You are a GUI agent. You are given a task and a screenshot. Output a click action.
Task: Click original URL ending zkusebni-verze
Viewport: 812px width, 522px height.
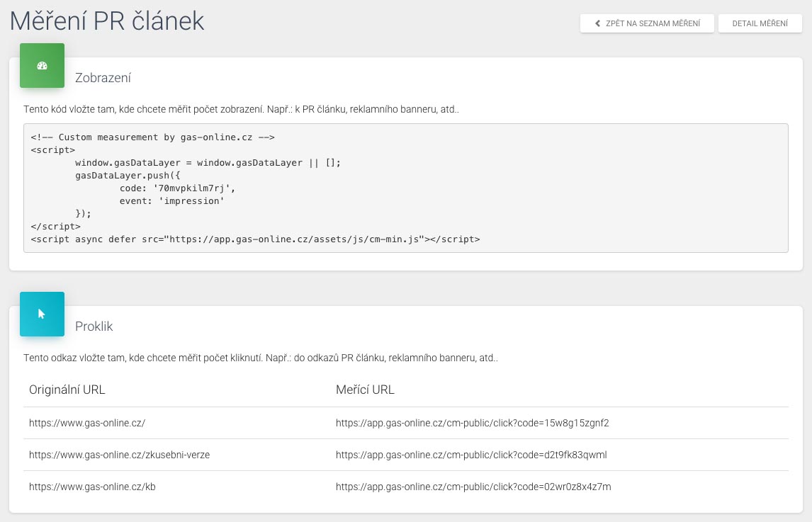tap(119, 455)
